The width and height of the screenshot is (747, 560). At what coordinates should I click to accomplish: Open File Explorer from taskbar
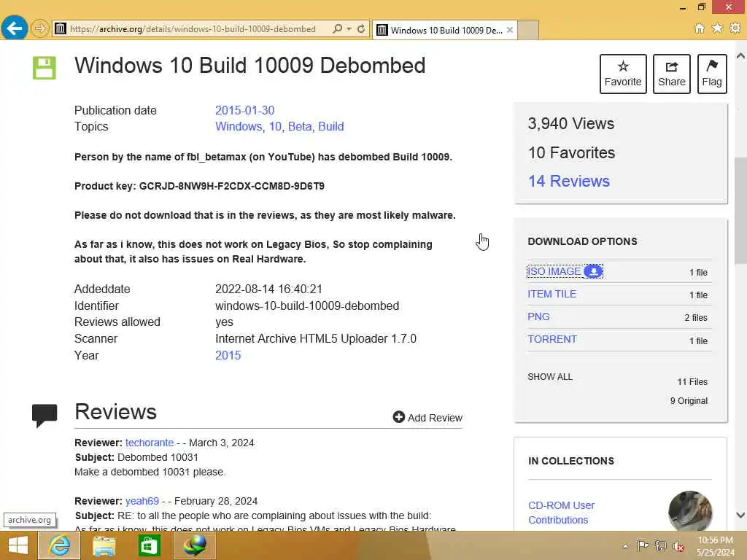click(x=104, y=545)
